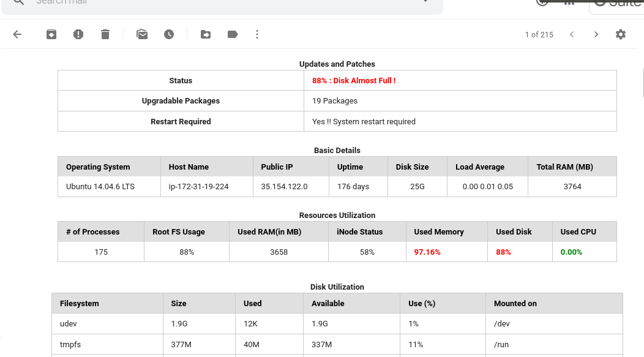Open the Move to folder menu
Image resolution: width=644 pixels, height=357 pixels.
(x=206, y=34)
